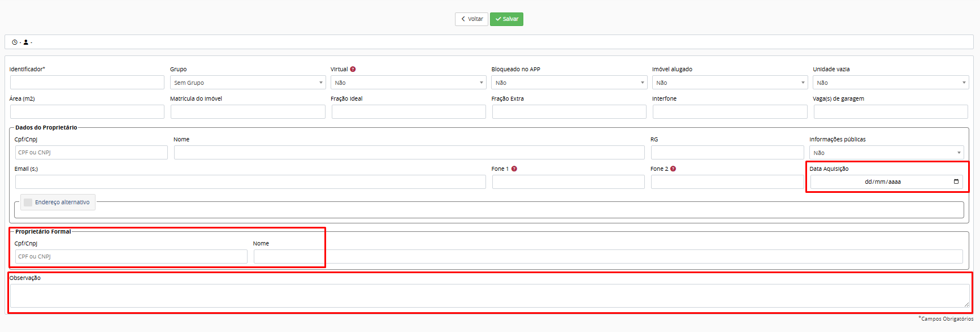Click the Identificador input field
This screenshot has height=332, width=980.
click(x=87, y=83)
